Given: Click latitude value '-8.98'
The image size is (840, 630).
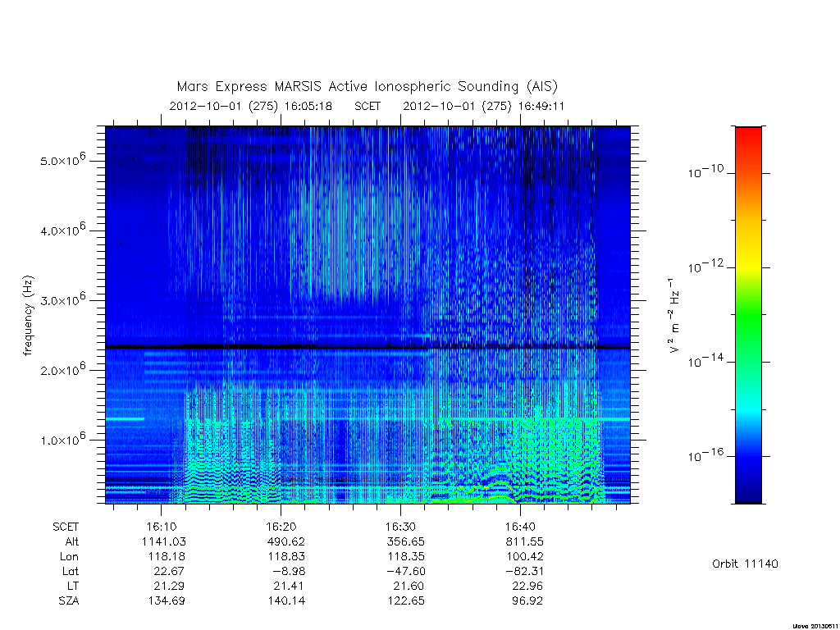Looking at the screenshot, I should (x=289, y=572).
